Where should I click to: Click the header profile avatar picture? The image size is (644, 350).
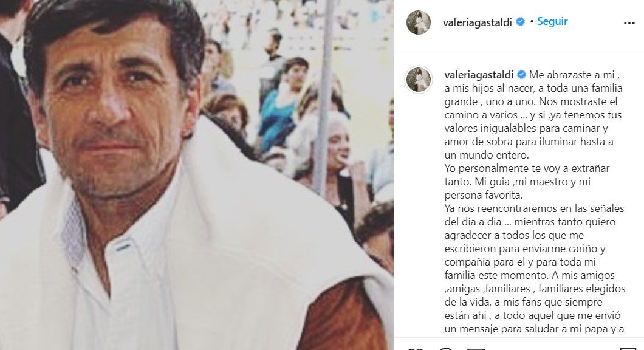tap(418, 22)
